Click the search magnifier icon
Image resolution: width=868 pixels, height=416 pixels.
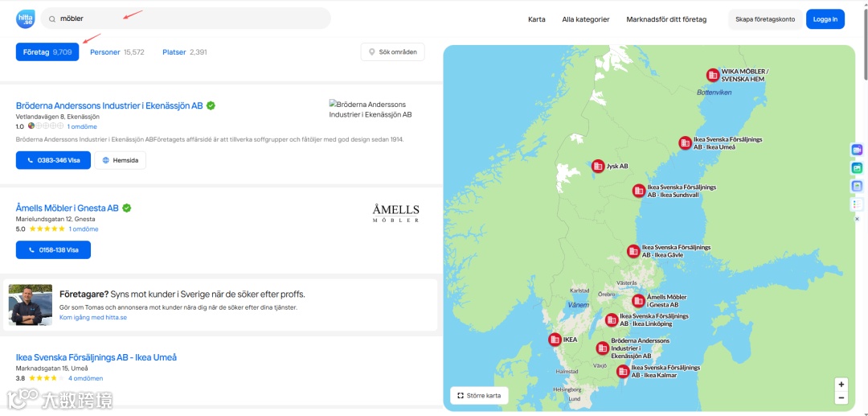[52, 19]
